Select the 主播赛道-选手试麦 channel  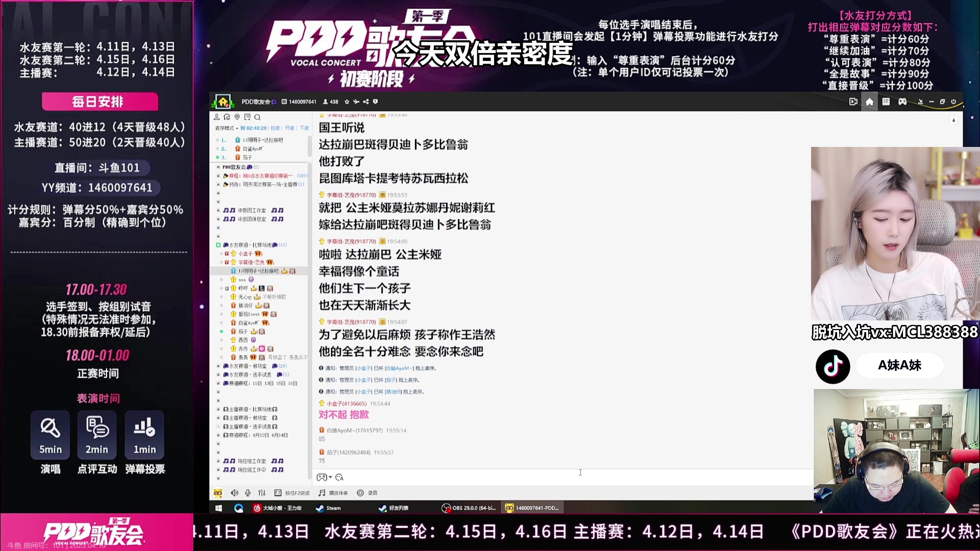click(x=250, y=427)
